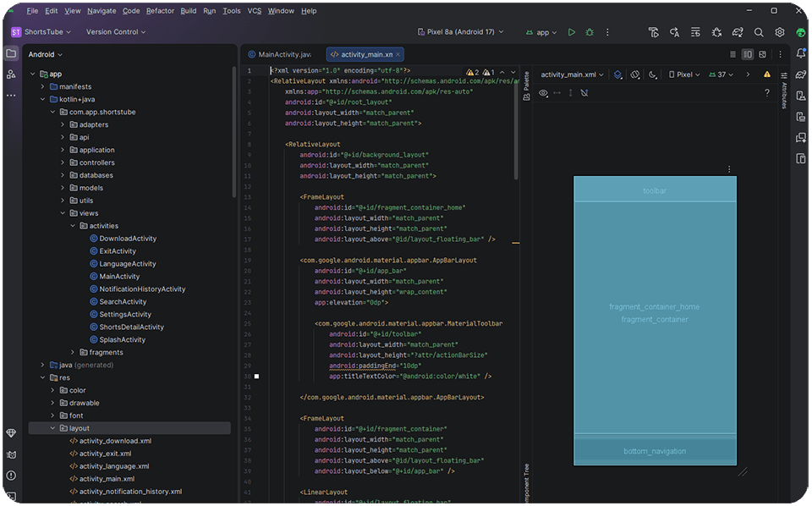Open the File menu
Image resolution: width=812 pixels, height=506 pixels.
[x=32, y=11]
